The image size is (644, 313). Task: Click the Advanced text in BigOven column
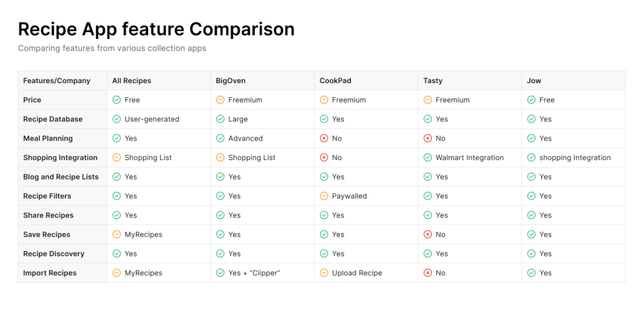(x=246, y=139)
